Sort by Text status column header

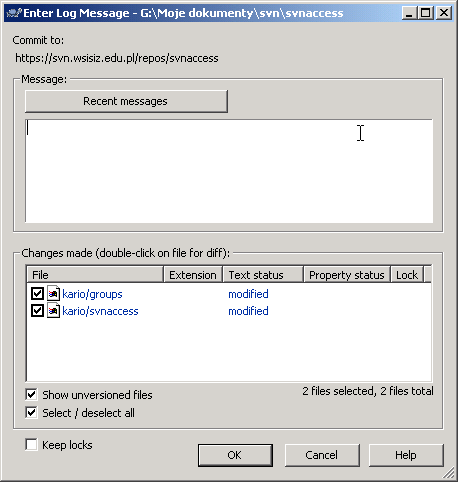[x=263, y=275]
